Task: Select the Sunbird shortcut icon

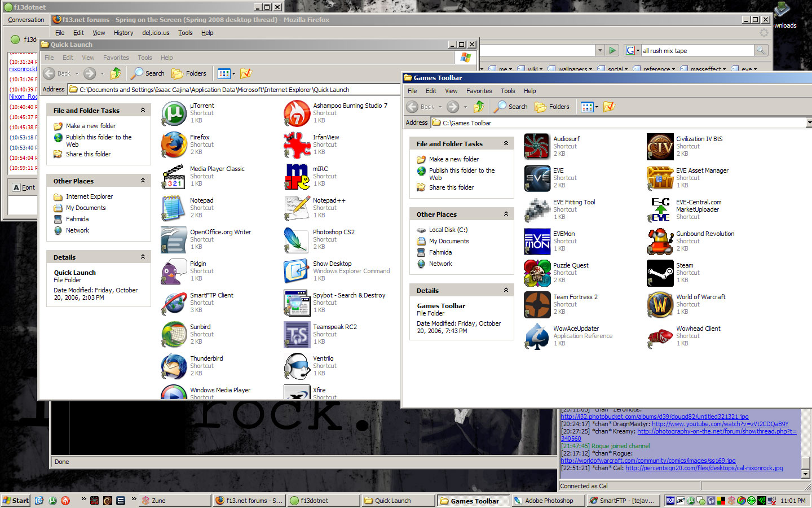Action: pos(174,334)
